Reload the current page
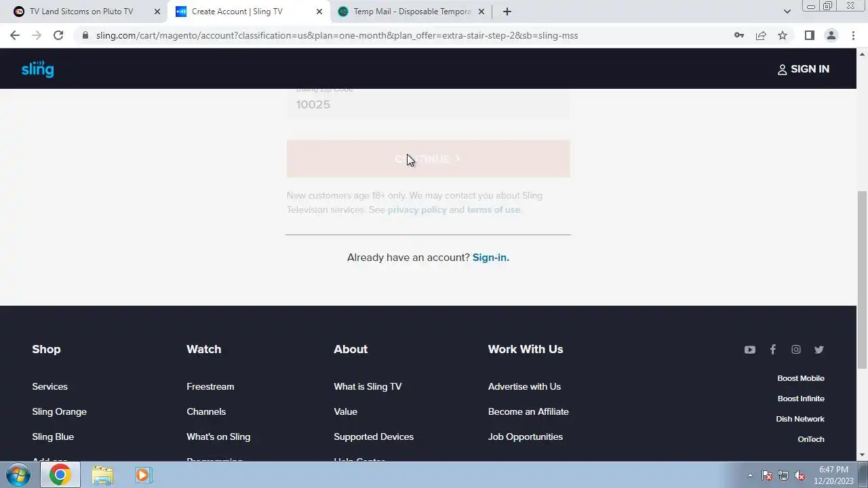The image size is (868, 488). coord(58,35)
